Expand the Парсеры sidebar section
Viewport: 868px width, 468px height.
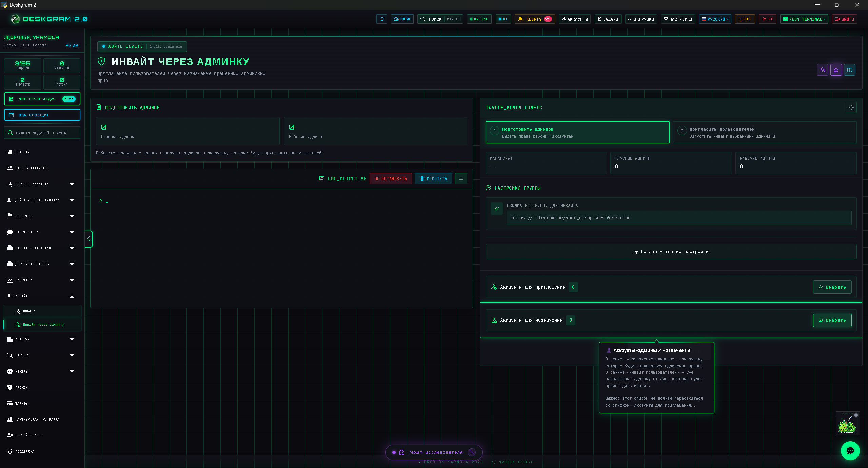42,355
